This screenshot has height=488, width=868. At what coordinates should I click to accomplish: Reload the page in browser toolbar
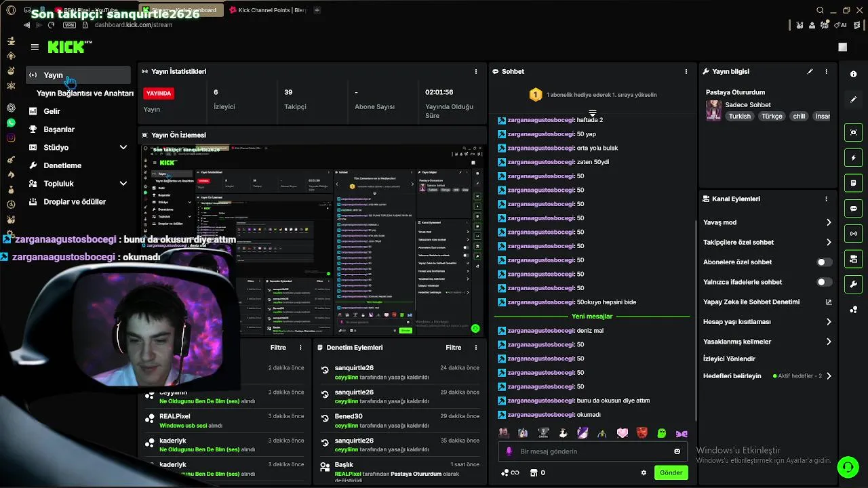point(51,24)
